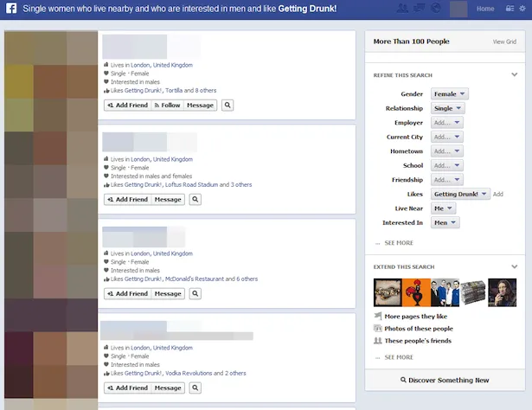The height and width of the screenshot is (410, 532).
Task: Add Friend on Vodka Revolutions result
Action: coord(127,388)
